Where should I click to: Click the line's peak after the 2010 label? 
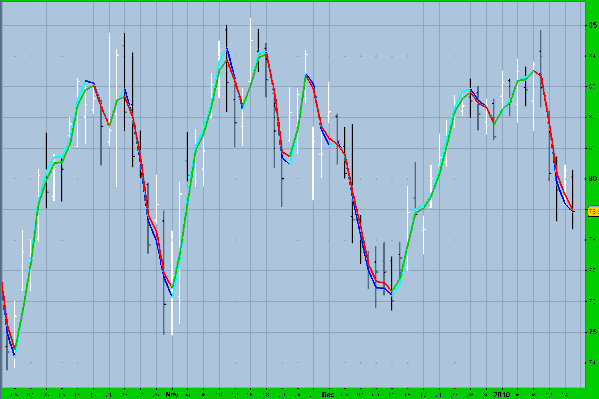(x=533, y=71)
